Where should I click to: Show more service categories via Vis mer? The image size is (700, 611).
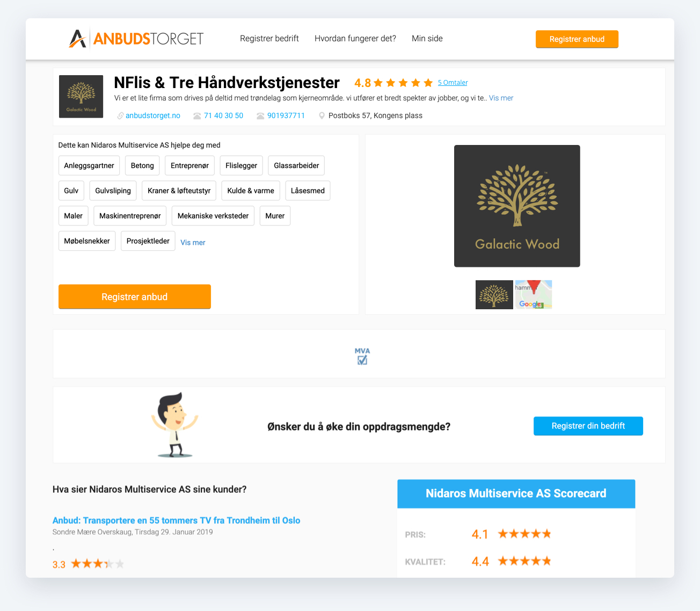pos(193,243)
